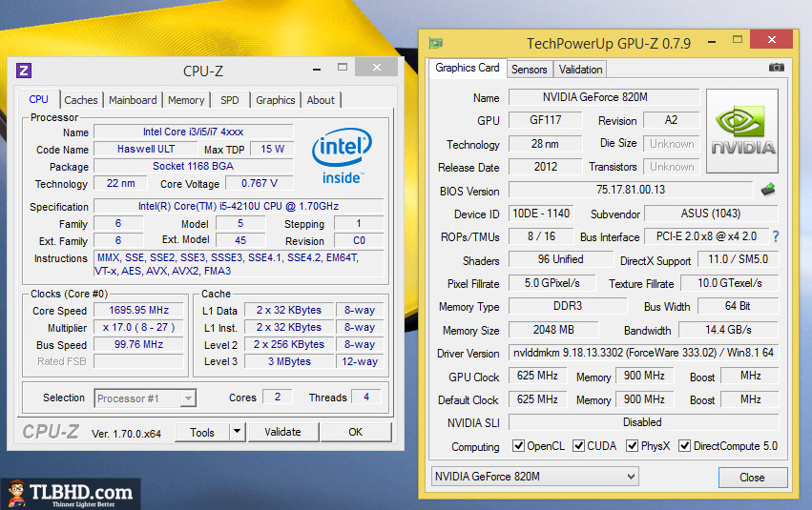Screen dimensions: 812x510
Task: Click the Bus Interface value PCI-E 2.0
Action: (x=706, y=236)
